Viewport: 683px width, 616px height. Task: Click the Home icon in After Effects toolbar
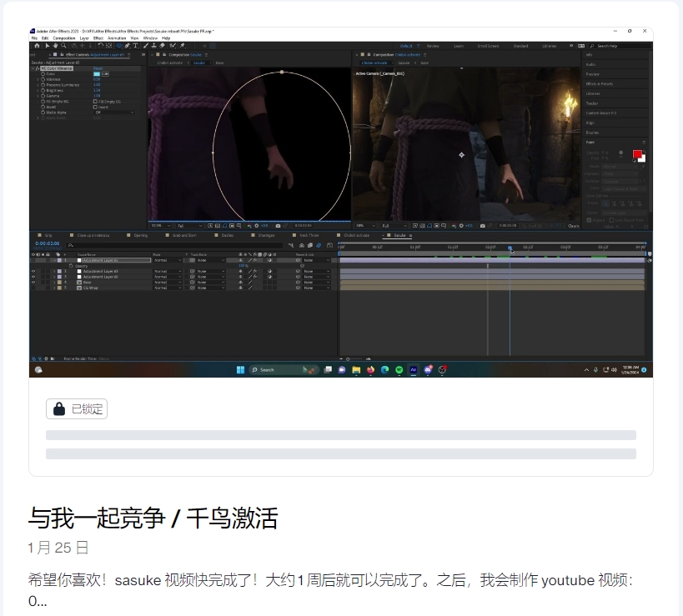pos(37,45)
